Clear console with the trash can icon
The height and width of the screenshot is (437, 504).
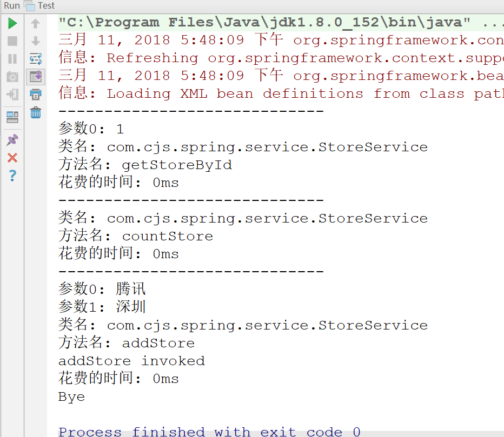pyautogui.click(x=36, y=112)
